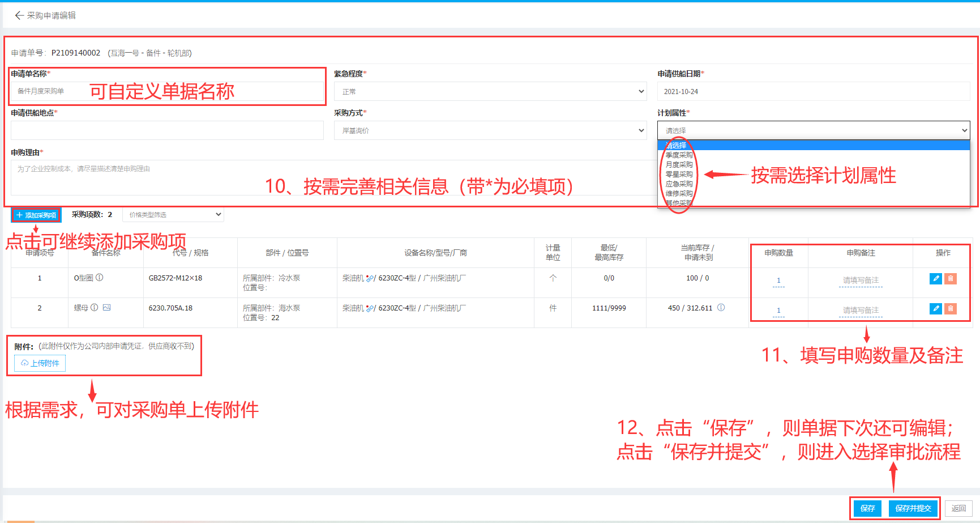Open the 价格类型筛选 filter dropdown
Screen dimensions: 980x523
(x=173, y=215)
